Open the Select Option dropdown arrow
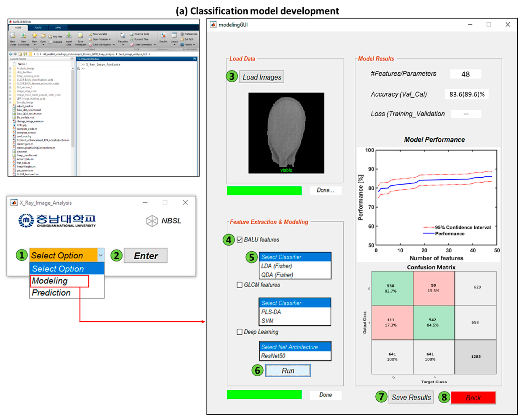The height and width of the screenshot is (420, 523). (x=101, y=255)
